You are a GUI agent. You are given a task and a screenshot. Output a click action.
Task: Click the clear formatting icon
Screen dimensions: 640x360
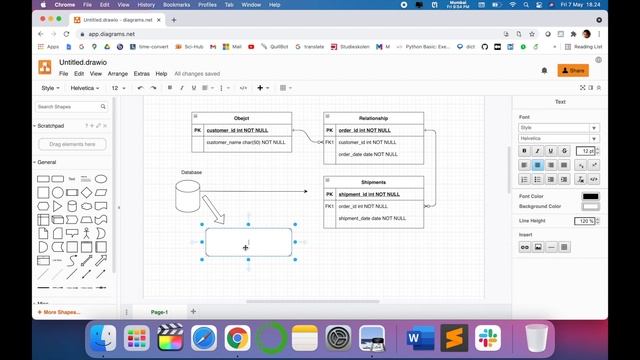[x=581, y=179]
